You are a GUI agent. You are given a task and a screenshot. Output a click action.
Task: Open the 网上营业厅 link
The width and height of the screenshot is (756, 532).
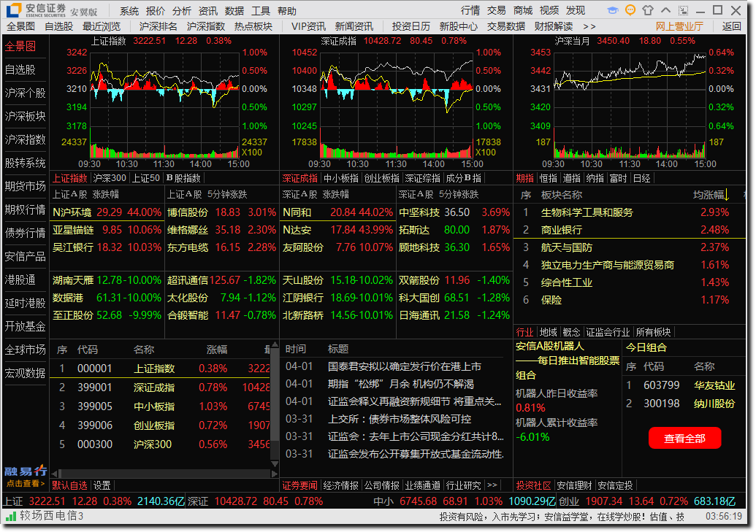point(679,26)
